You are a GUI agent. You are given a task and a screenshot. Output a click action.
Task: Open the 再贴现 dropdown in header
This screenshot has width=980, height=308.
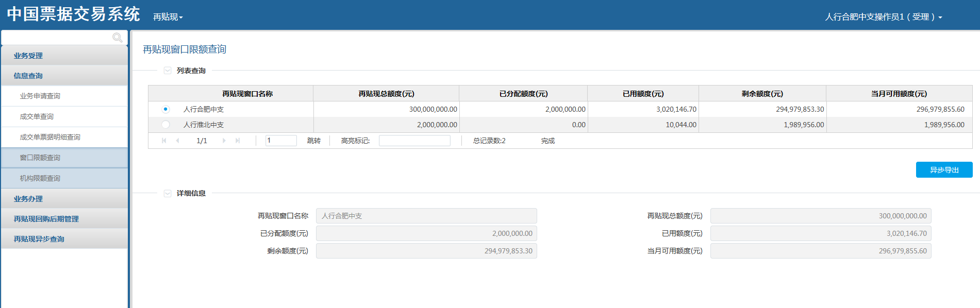[x=168, y=17]
